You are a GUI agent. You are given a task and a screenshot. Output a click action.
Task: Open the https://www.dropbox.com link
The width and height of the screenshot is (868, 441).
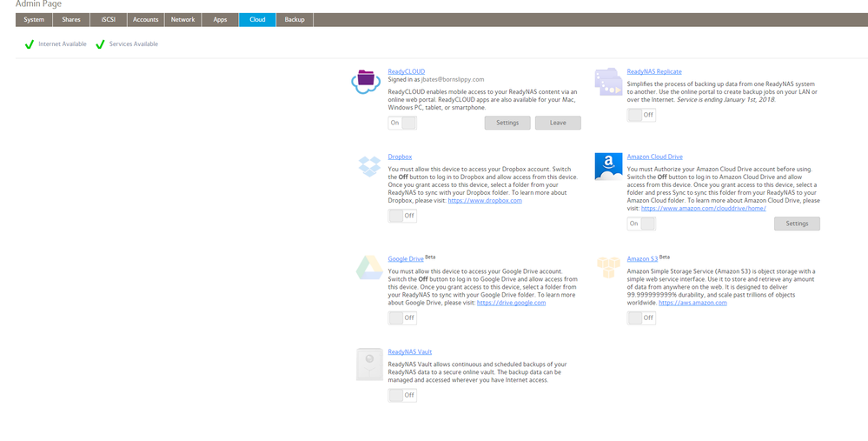pos(485,201)
